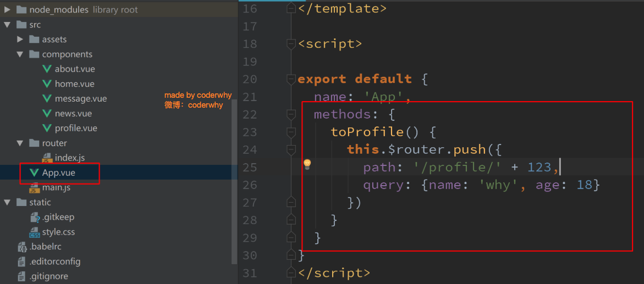Click the fold end marker on line 31
Image resolution: width=644 pixels, height=284 pixels.
[x=291, y=274]
